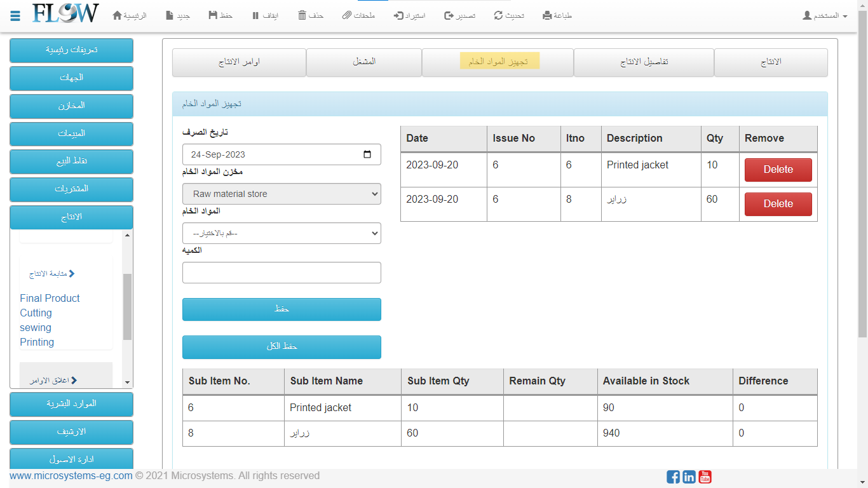Image resolution: width=868 pixels, height=488 pixels.
Task: Click the floppy disk Save icon
Action: (213, 15)
